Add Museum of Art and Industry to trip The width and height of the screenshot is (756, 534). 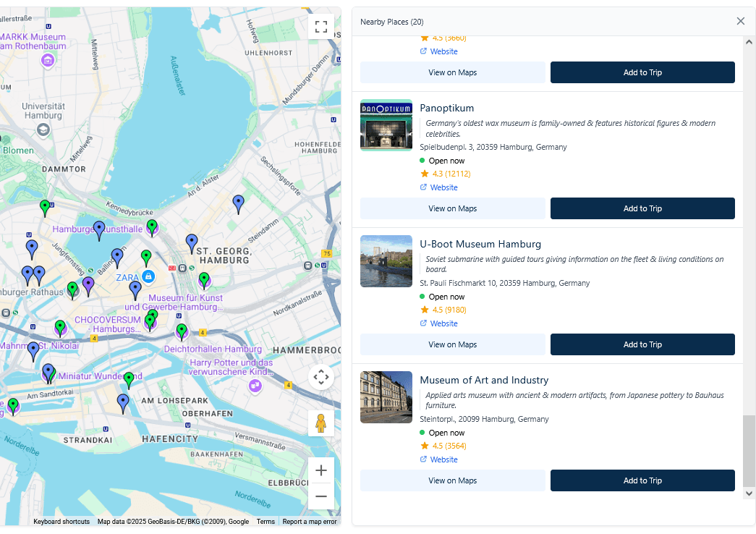(x=642, y=480)
